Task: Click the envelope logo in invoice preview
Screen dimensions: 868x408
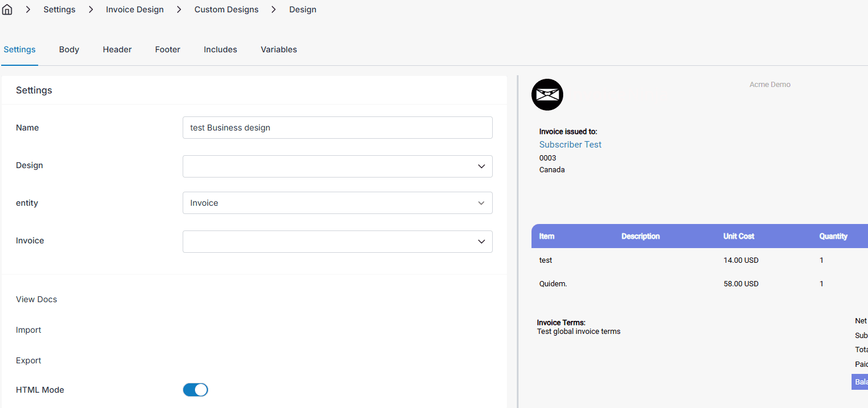Action: click(547, 95)
